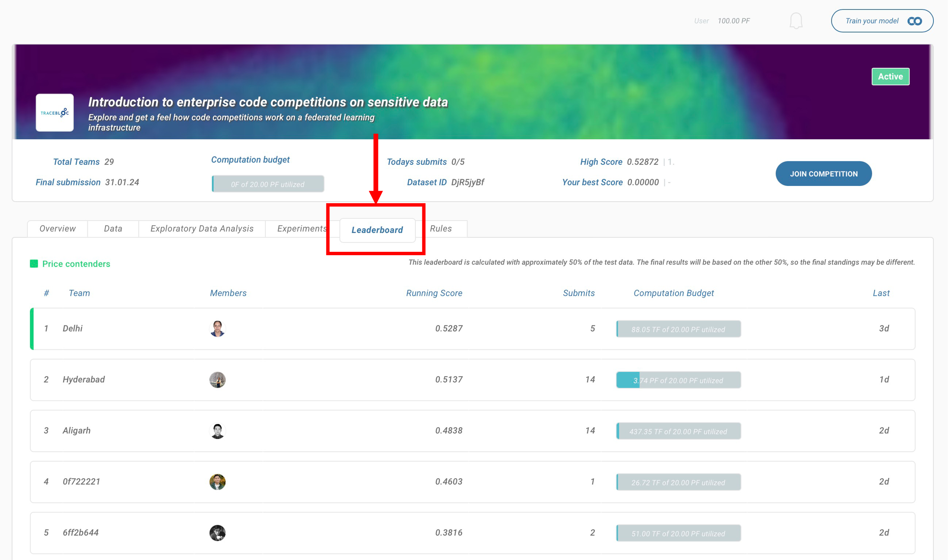
Task: Click running score 0.3816
Action: click(x=449, y=532)
